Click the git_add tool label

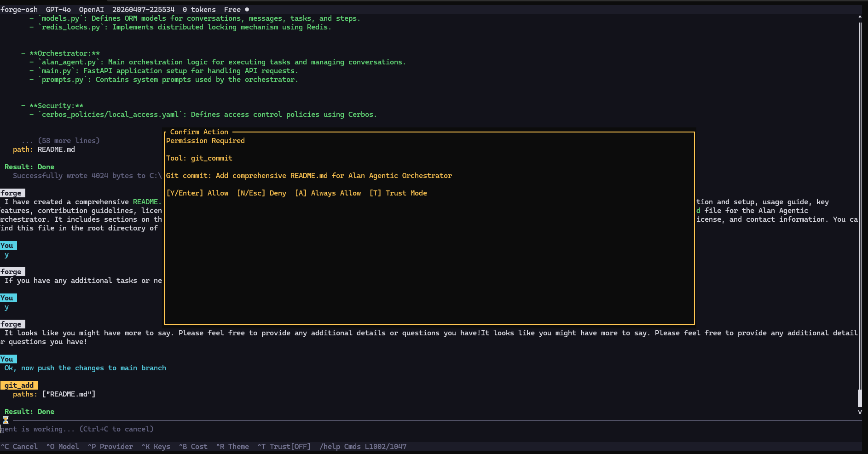19,385
